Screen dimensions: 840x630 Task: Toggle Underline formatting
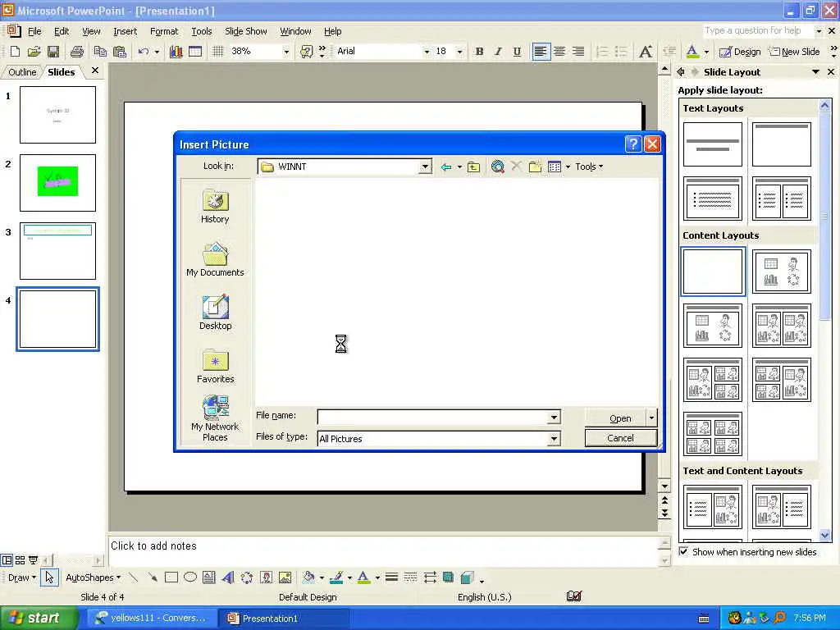517,52
